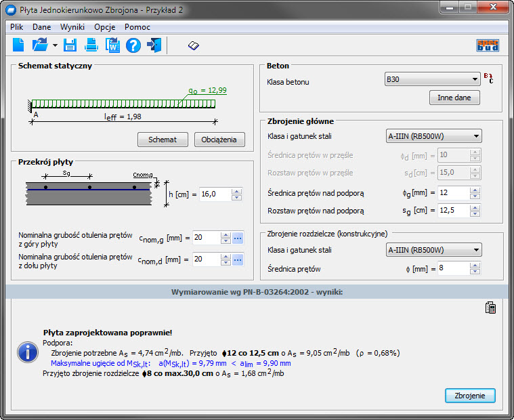Image resolution: width=514 pixels, height=420 pixels.
Task: Click the calculator icon in results panel
Action: tap(491, 308)
